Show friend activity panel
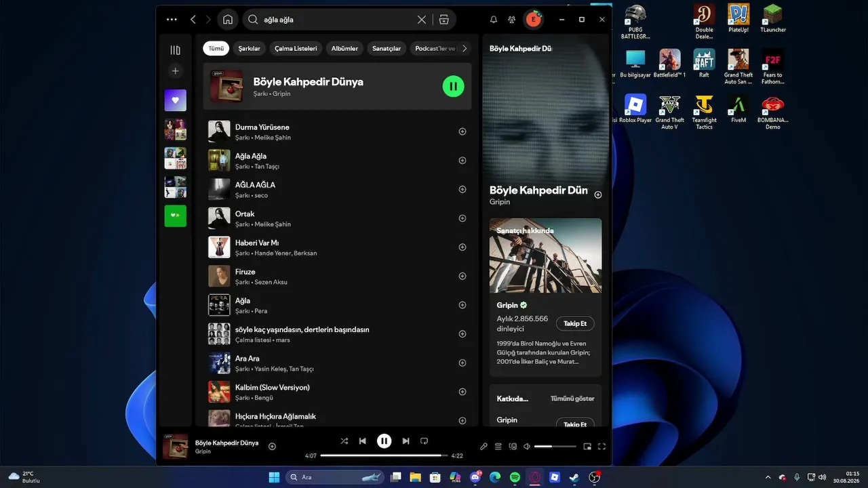Image resolution: width=868 pixels, height=488 pixels. tap(512, 20)
